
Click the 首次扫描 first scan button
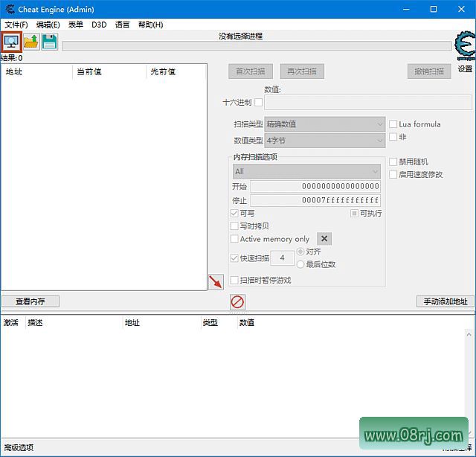tap(251, 71)
